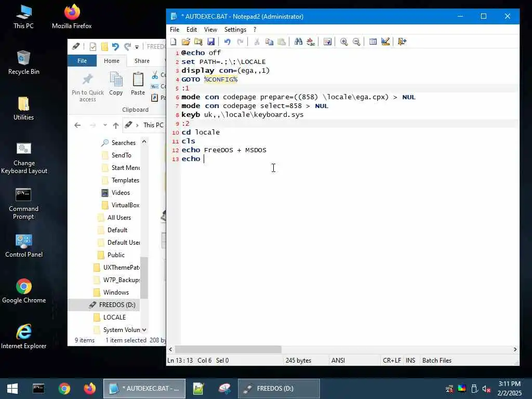Click the Paste button in Explorer ribbon
Image resolution: width=532 pixels, height=399 pixels.
click(x=138, y=84)
